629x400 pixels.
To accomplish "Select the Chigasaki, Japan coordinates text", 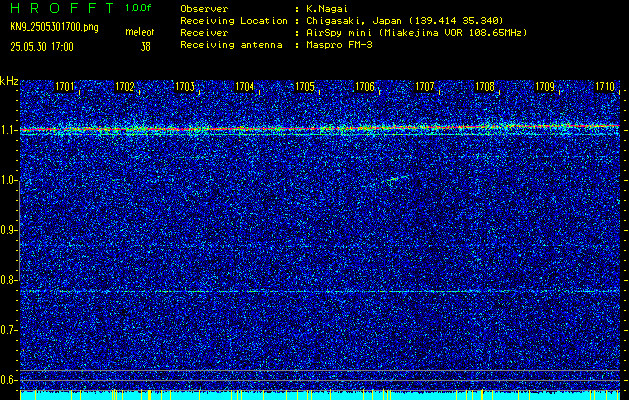I will (405, 20).
